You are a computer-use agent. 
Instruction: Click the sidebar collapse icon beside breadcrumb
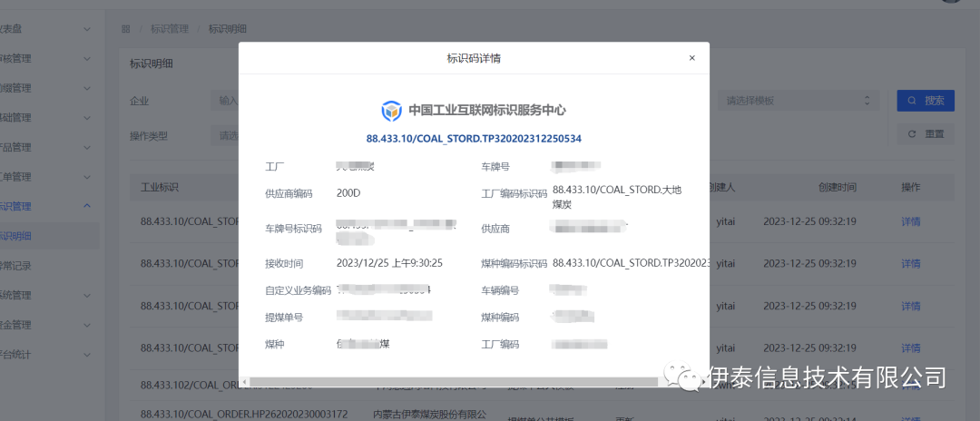pos(126,29)
